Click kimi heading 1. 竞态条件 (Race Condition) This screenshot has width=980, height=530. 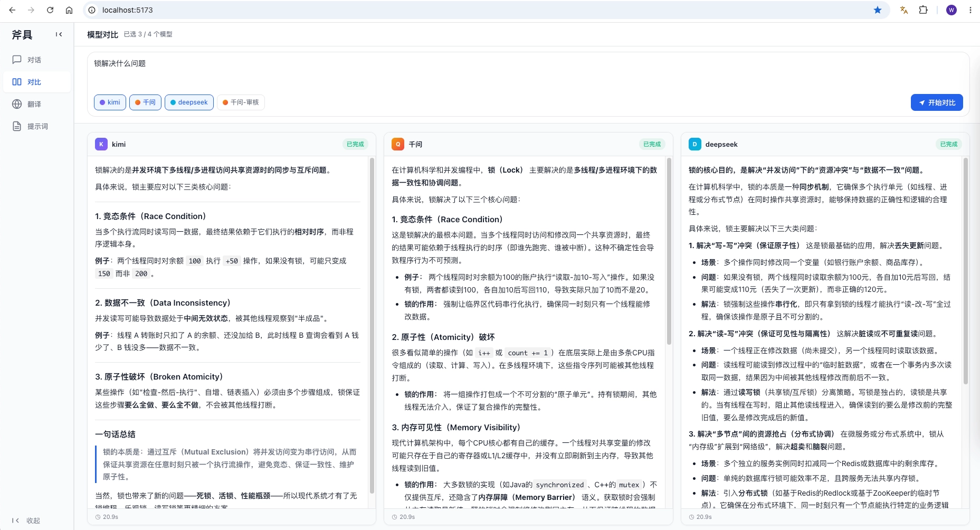[150, 216]
